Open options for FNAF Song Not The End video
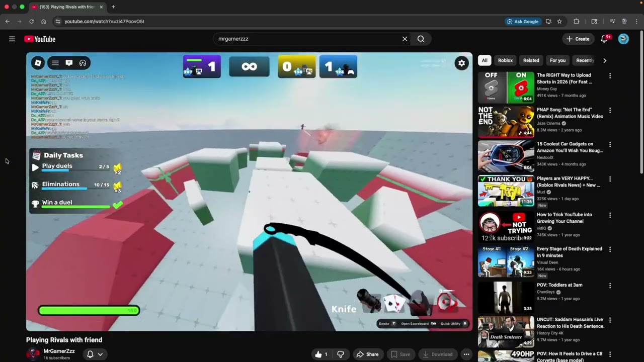 610,110
